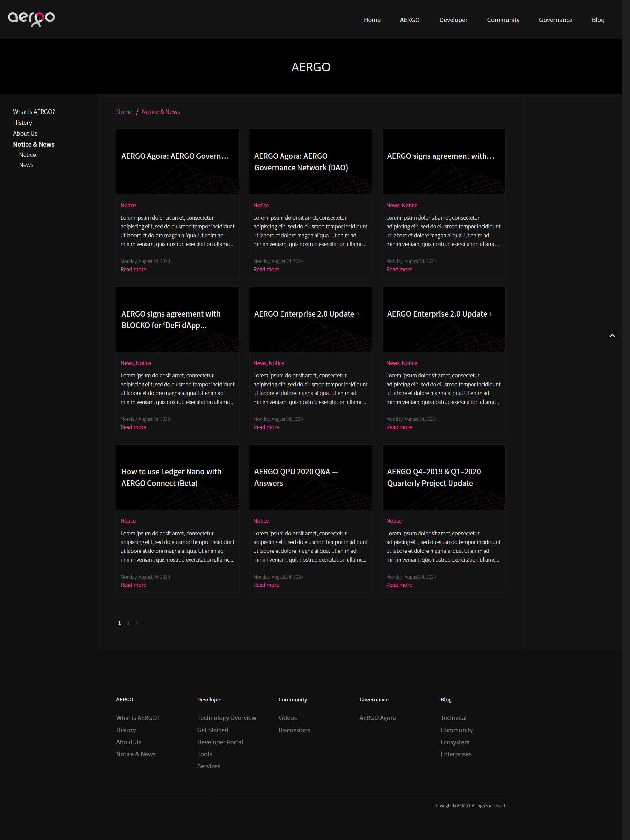Click footer Developer Portal link

pos(220,742)
